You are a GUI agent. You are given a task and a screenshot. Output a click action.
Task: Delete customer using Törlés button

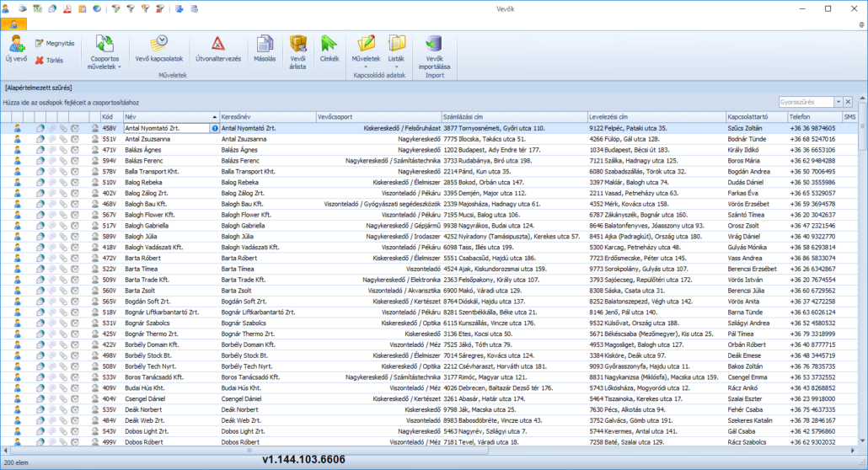pos(50,61)
